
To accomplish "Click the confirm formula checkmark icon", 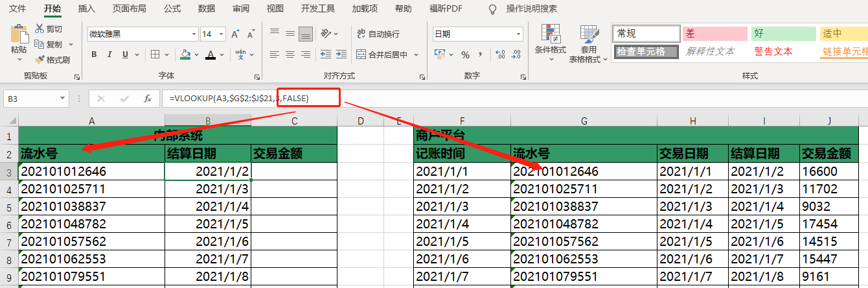I will point(124,99).
